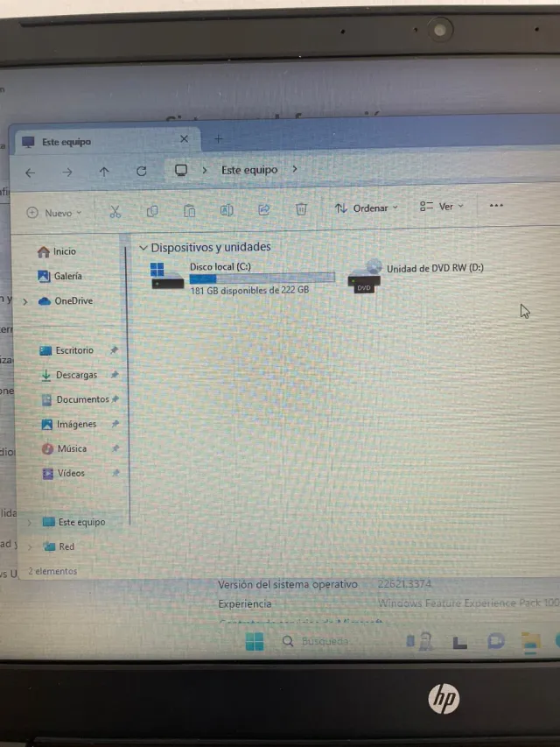The image size is (560, 747).
Task: Open a new tab with plus button
Action: 219,138
